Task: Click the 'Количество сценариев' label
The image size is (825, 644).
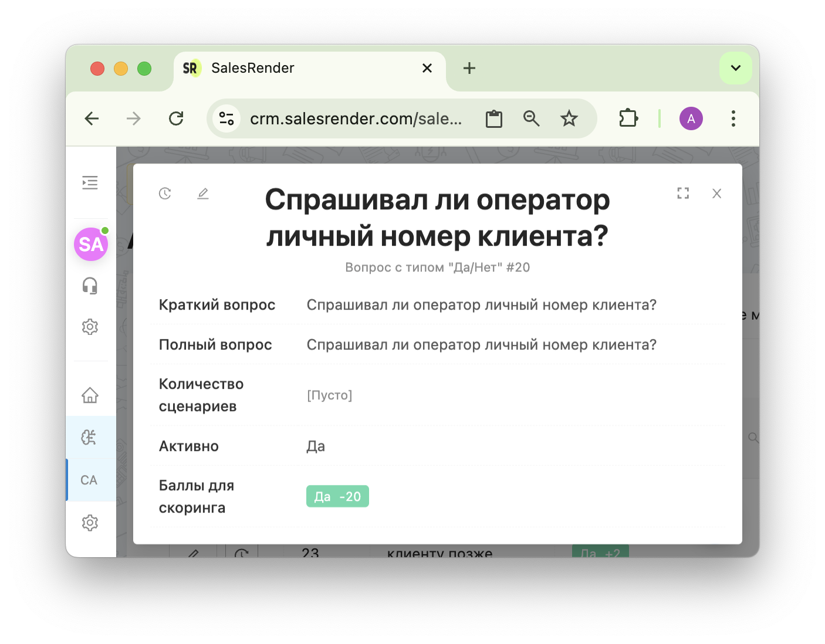Action: point(201,395)
